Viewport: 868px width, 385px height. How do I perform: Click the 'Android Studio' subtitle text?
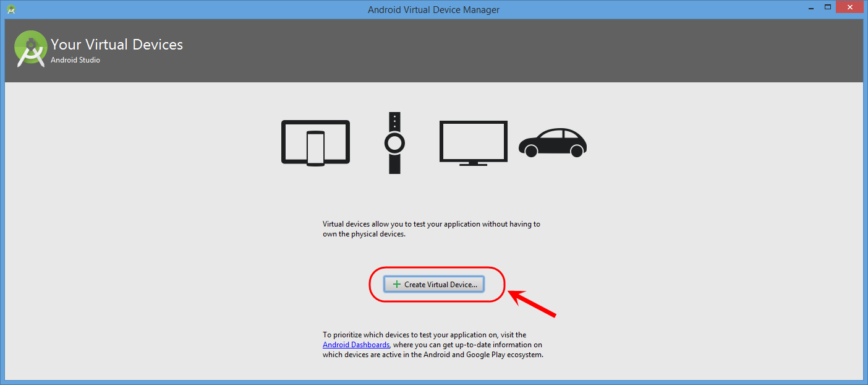[x=75, y=60]
